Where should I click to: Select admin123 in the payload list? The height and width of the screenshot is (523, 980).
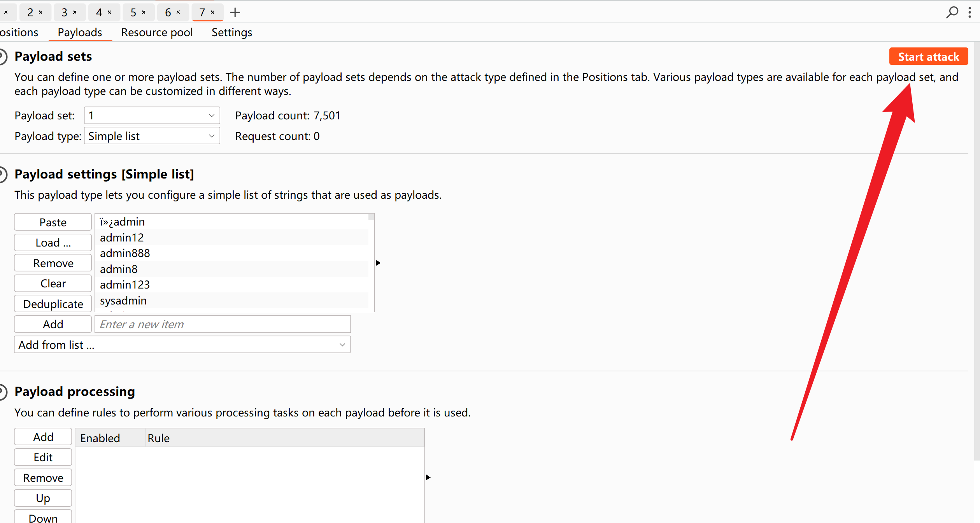(125, 285)
